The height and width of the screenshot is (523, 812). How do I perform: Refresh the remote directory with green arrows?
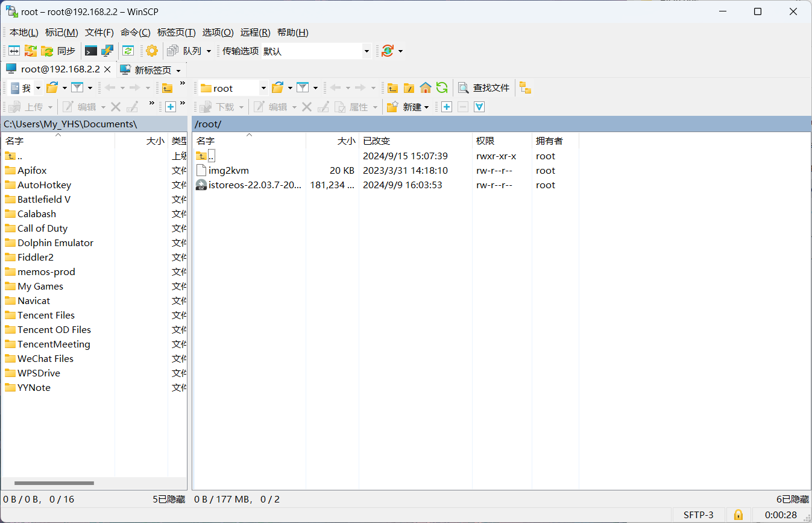pos(442,88)
